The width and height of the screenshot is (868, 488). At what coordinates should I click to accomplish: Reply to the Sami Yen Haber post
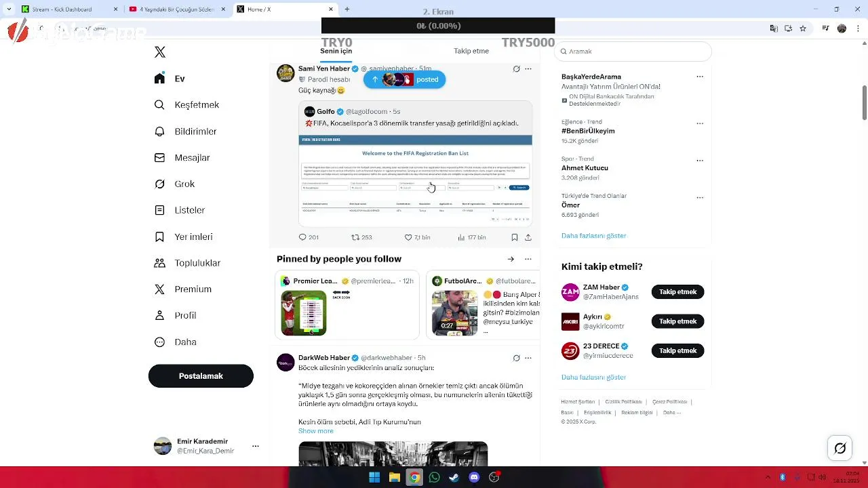click(309, 237)
